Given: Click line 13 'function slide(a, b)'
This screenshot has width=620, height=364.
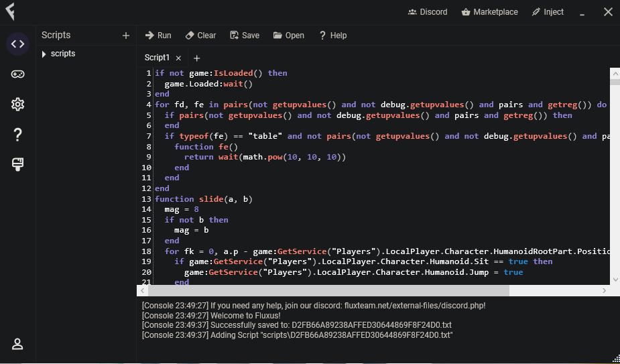Looking at the screenshot, I should 204,199.
